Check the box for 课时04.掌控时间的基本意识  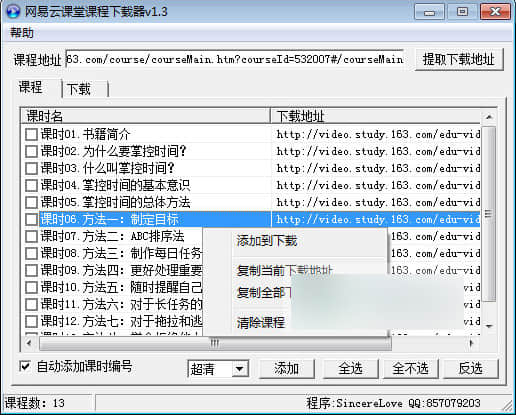click(x=31, y=185)
